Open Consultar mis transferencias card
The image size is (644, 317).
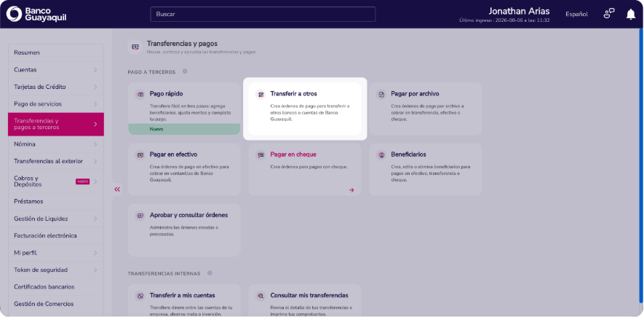click(x=305, y=300)
